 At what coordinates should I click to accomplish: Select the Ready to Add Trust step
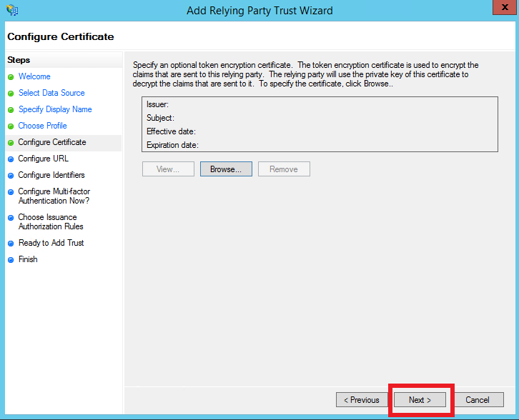(51, 243)
